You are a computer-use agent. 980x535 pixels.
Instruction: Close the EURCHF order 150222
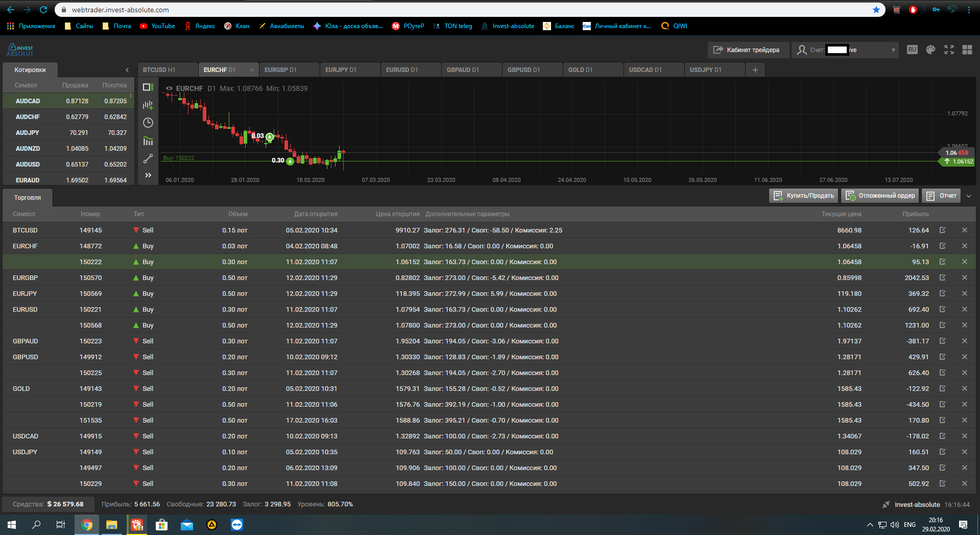click(x=965, y=262)
